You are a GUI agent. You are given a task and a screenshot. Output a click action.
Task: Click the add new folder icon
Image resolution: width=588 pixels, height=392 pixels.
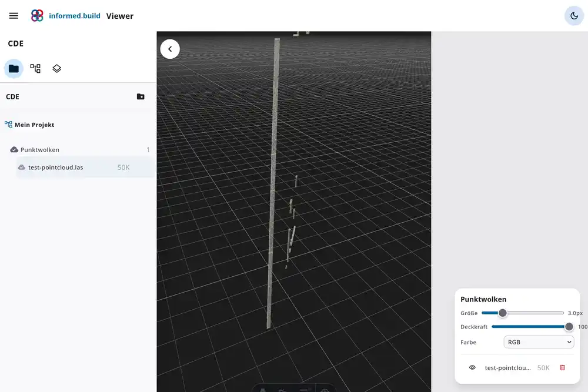point(141,97)
